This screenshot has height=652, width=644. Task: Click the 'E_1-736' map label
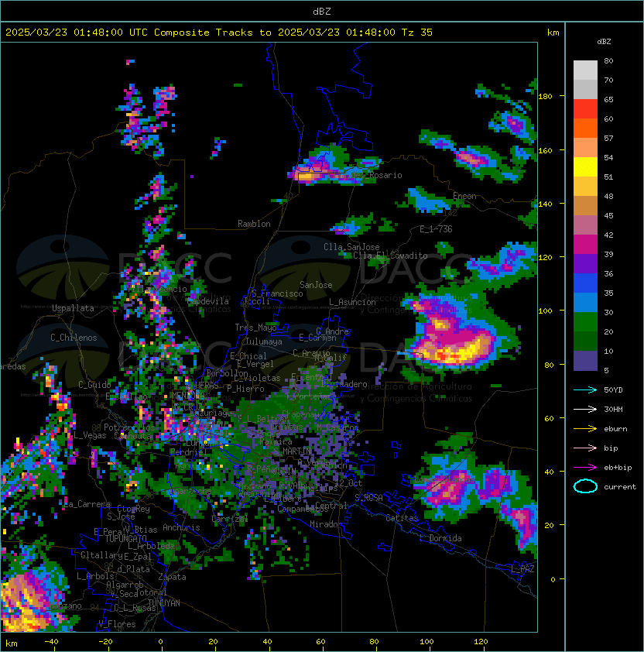[436, 229]
